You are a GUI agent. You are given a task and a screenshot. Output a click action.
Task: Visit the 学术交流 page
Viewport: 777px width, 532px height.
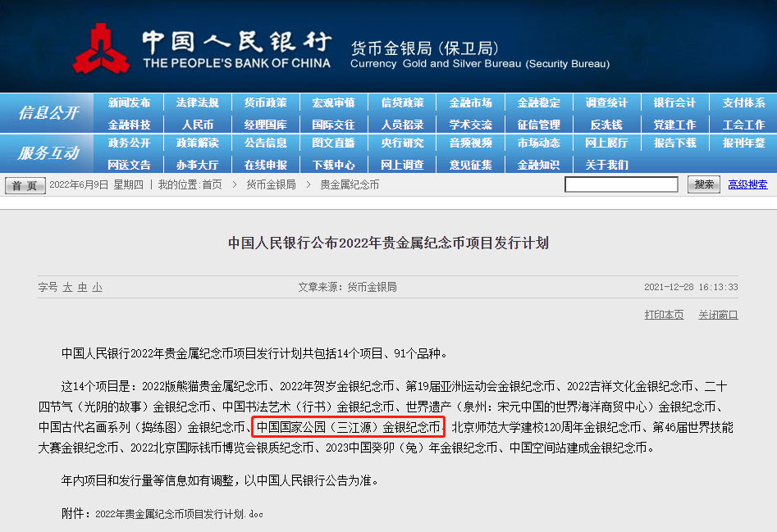pos(471,125)
